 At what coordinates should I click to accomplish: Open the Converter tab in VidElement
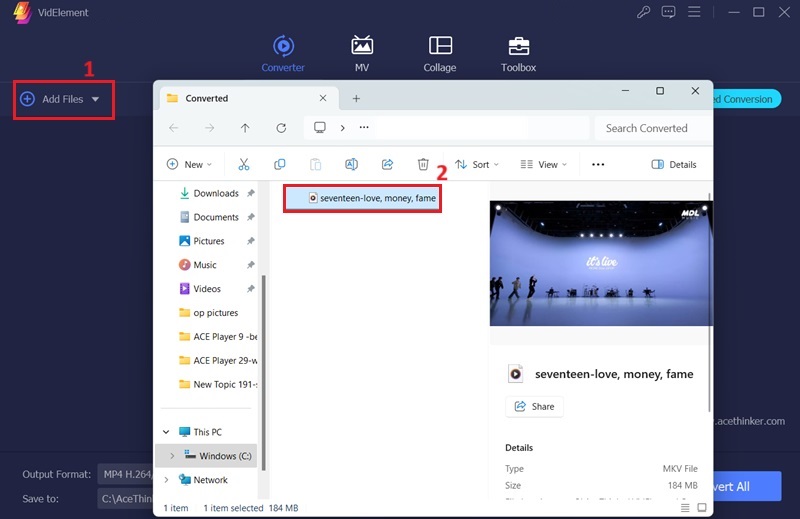283,54
